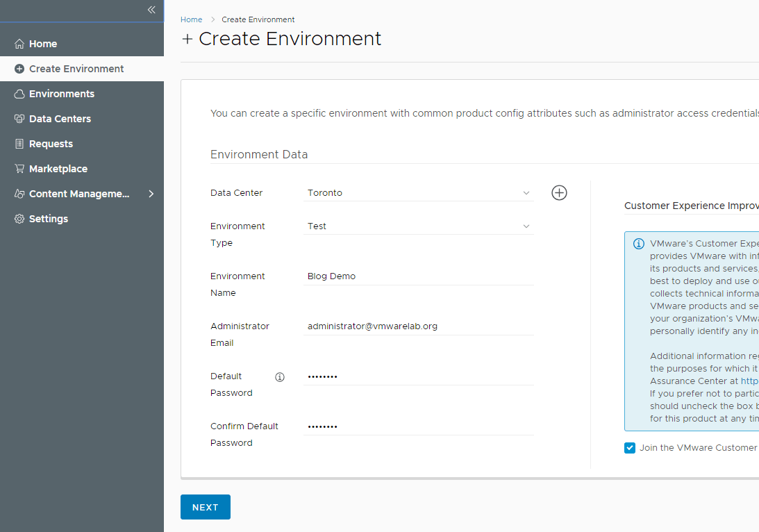This screenshot has height=532, width=759.
Task: Show Default Password info tooltip icon
Action: (x=280, y=377)
